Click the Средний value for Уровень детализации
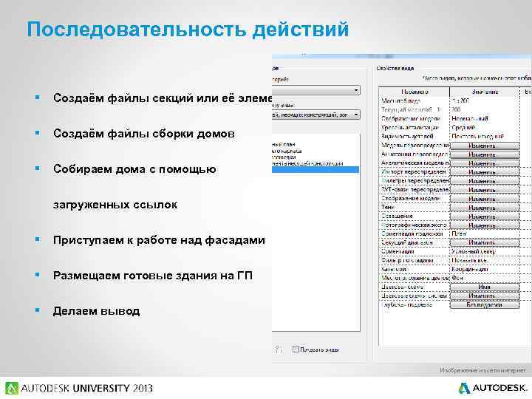This screenshot has height=399, width=532. [x=463, y=127]
